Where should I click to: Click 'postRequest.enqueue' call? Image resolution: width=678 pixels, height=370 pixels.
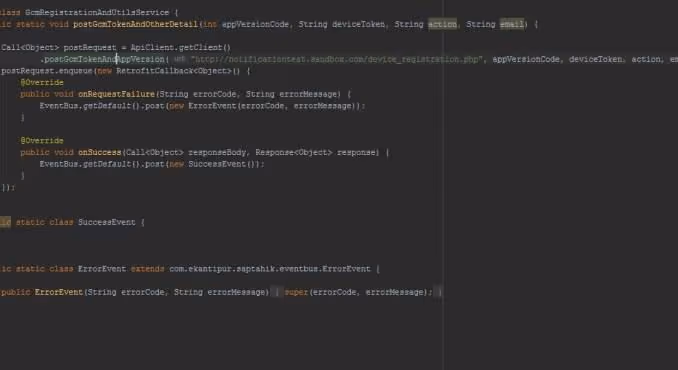[47, 71]
